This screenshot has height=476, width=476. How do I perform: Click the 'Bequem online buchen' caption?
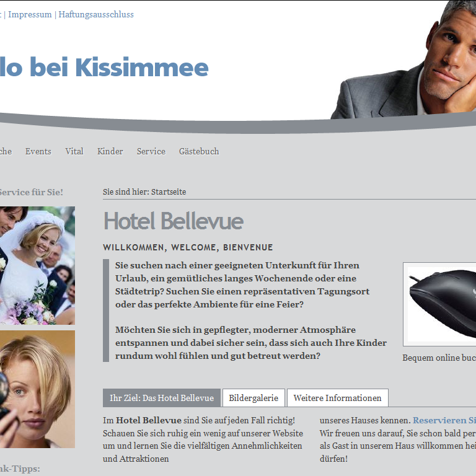439,358
